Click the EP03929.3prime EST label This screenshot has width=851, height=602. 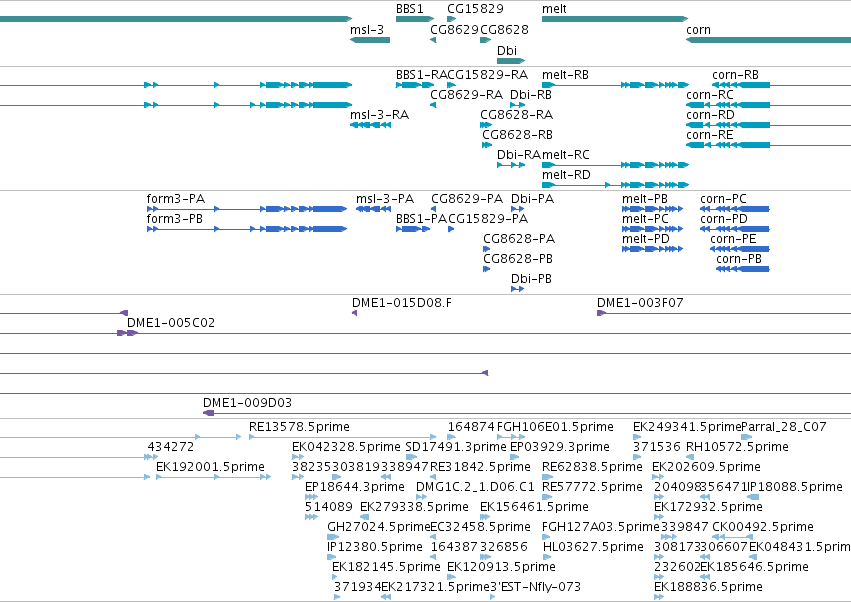pos(560,447)
